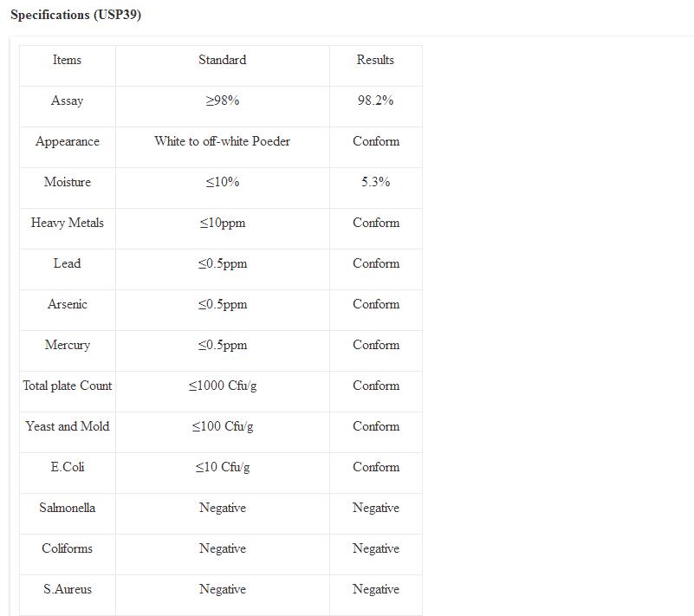Click the ≤100 Cfu/g standard cell
The image size is (694, 616).
(x=222, y=426)
